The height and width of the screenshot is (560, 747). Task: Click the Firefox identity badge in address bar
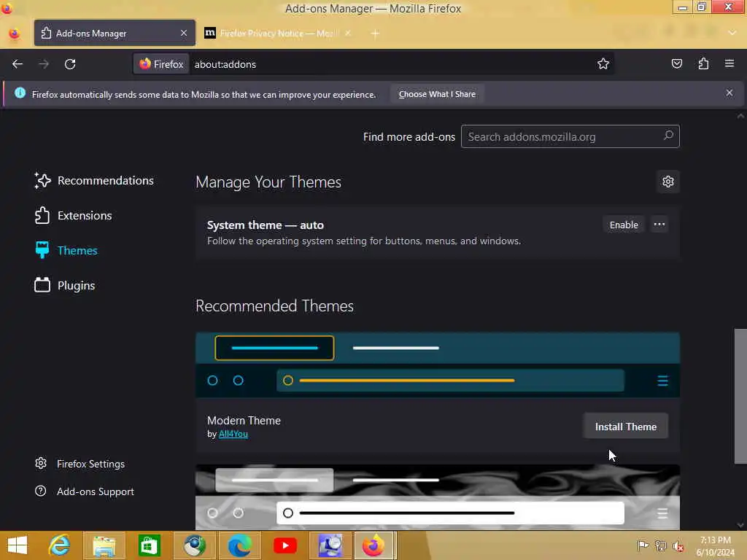coord(161,64)
